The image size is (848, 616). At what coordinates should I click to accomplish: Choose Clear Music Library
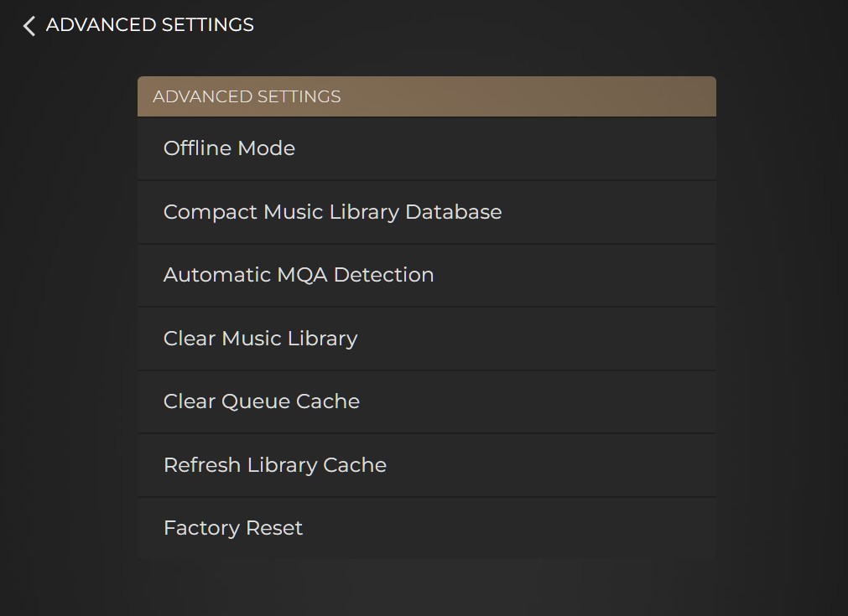tap(426, 339)
